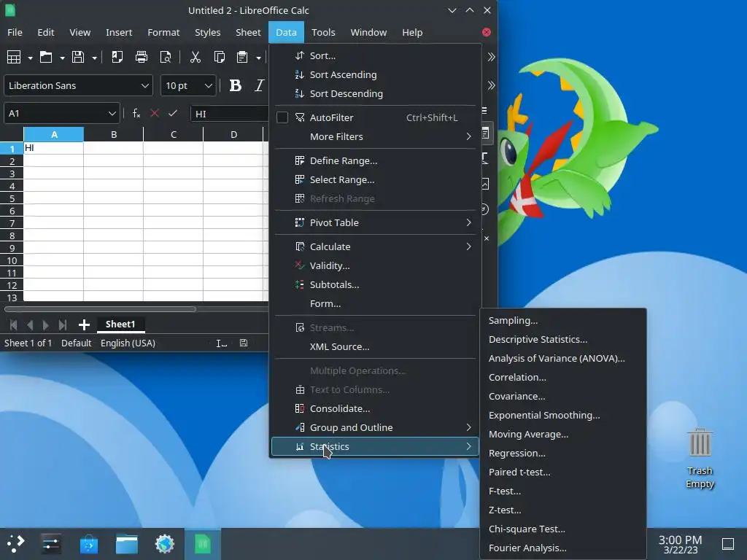Screen dimensions: 747x560
Task: Click the Show Desktop button in taskbar
Action: [728, 544]
